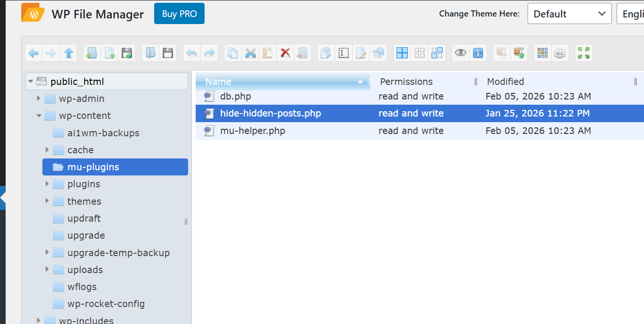Go up to the parent folder

68,53
